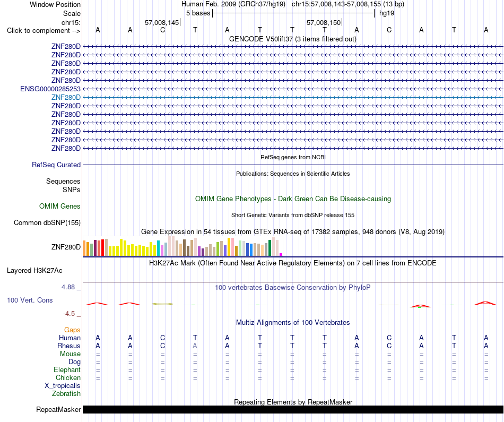Click the magenta bar ending the GTEx chart
The width and height of the screenshot is (504, 422).
[x=281, y=254]
